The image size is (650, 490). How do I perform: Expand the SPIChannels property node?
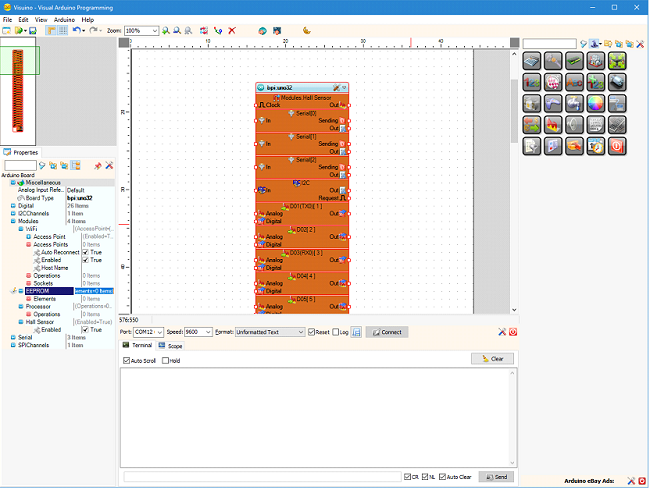pos(13,345)
